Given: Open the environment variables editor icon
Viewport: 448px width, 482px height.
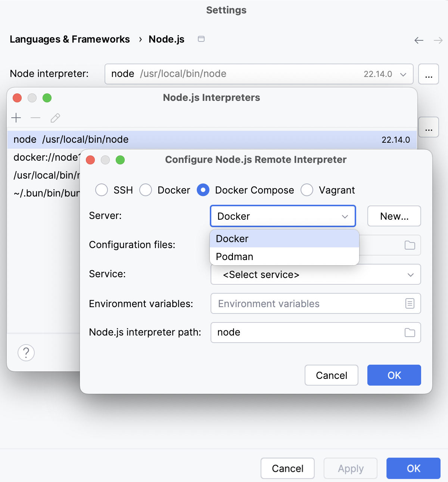Looking at the screenshot, I should [409, 303].
